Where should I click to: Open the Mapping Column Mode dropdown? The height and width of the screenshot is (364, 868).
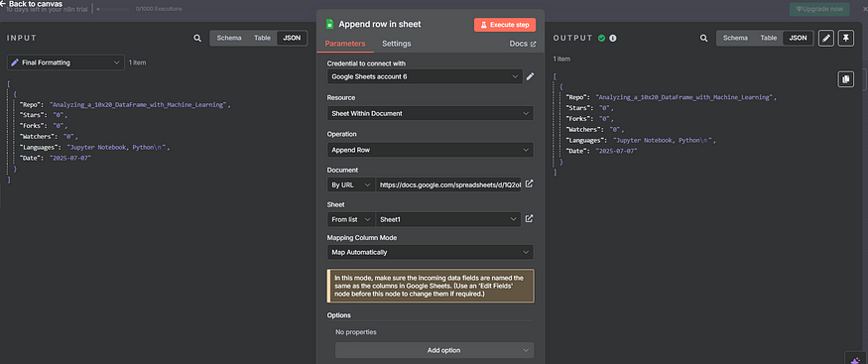[x=431, y=252]
